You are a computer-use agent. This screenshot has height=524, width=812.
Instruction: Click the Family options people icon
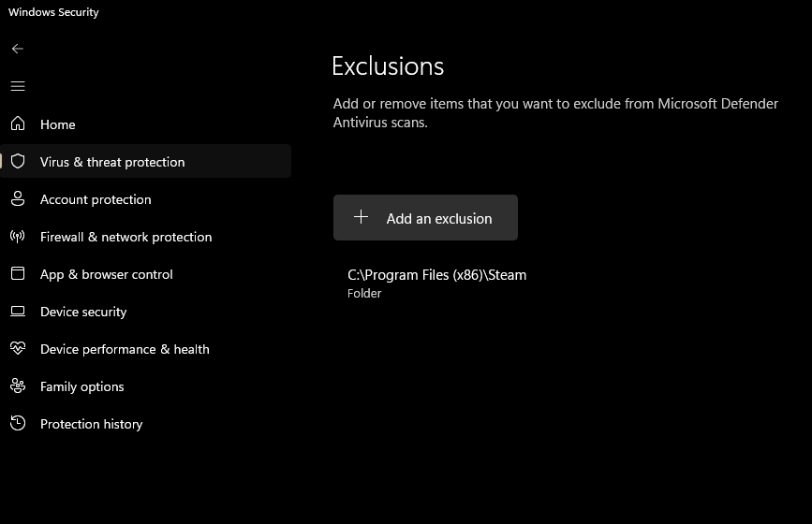tap(17, 386)
